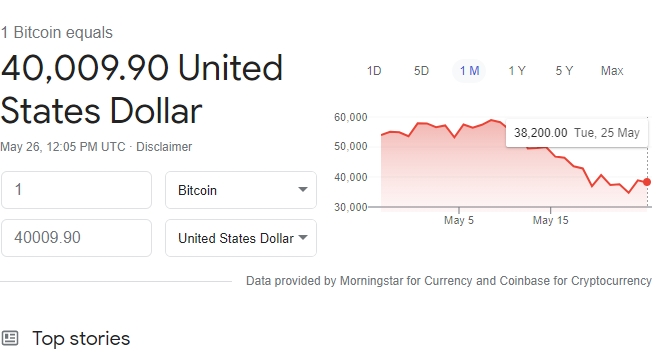Click the Top stories newspaper icon
The image size is (661, 363).
(10, 338)
